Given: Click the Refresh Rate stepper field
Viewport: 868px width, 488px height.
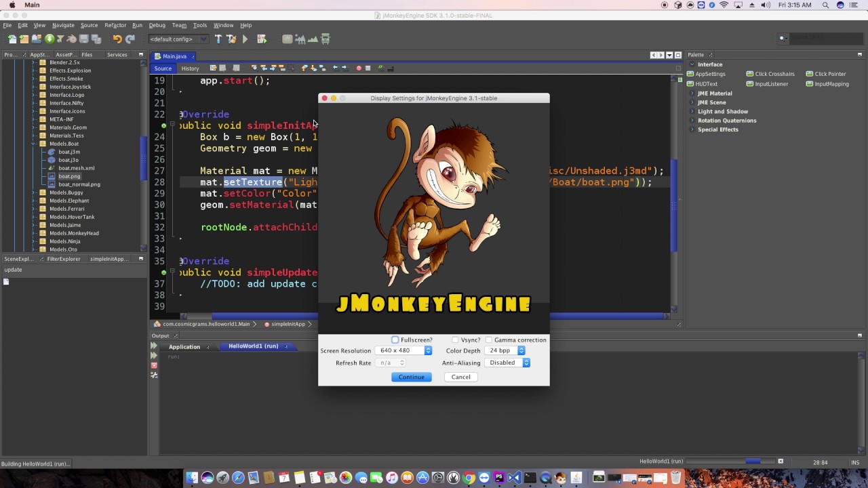Looking at the screenshot, I should [391, 363].
